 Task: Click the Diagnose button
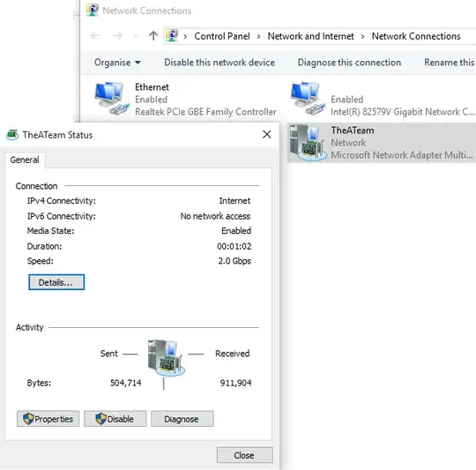point(182,419)
